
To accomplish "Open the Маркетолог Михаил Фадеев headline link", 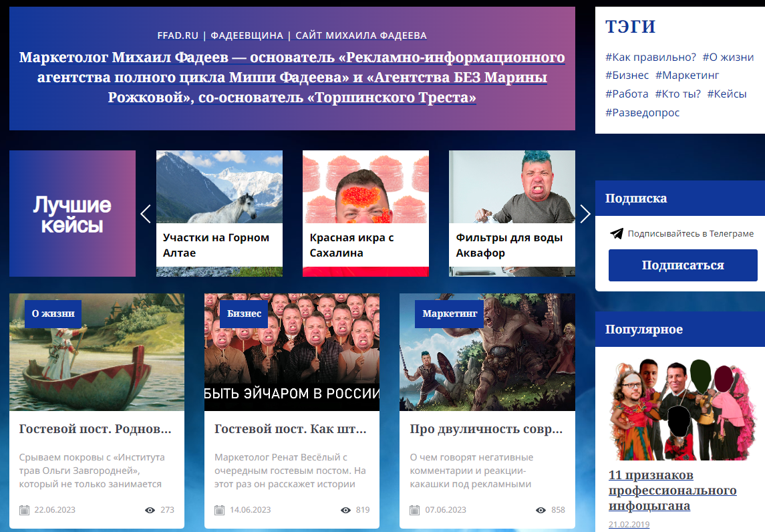I will coord(292,77).
